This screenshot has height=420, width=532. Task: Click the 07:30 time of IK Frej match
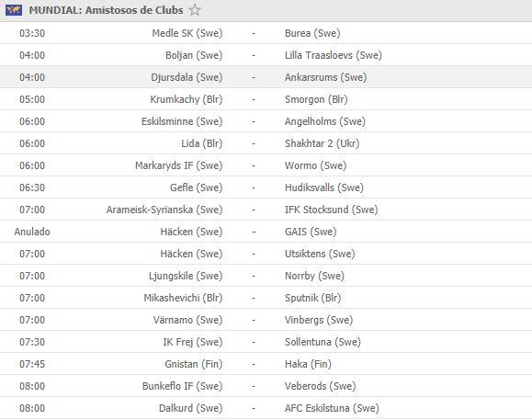pyautogui.click(x=32, y=342)
